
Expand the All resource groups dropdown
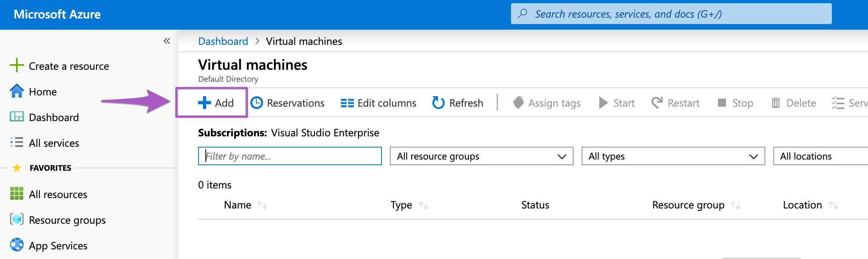coord(481,156)
